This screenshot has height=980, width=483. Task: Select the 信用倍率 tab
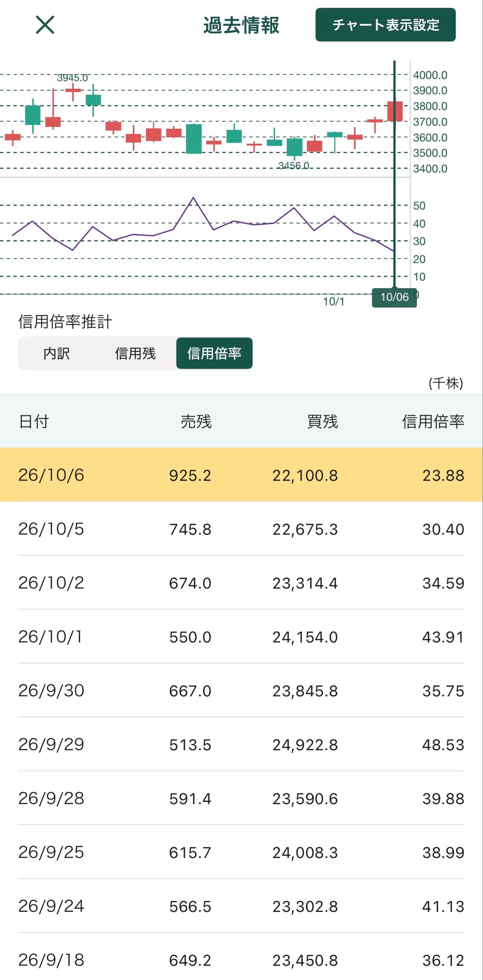coord(214,353)
